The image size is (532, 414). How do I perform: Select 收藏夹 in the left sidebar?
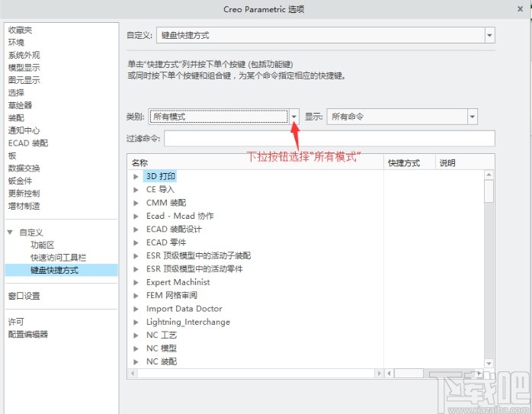pyautogui.click(x=20, y=30)
